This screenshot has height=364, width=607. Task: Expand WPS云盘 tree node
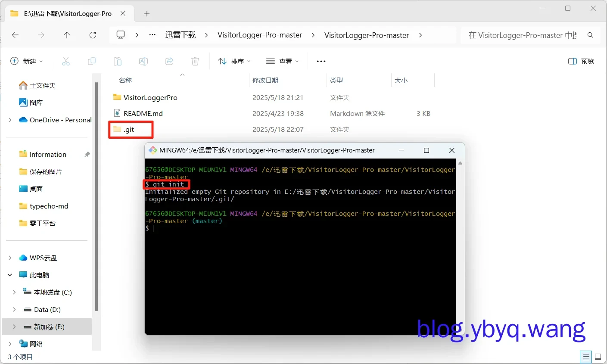10,258
